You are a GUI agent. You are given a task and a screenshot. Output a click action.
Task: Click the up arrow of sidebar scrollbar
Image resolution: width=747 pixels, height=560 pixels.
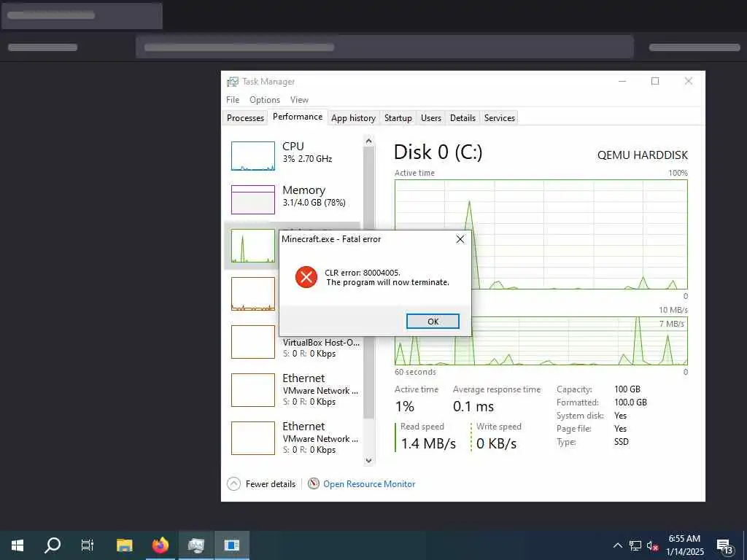click(x=368, y=141)
